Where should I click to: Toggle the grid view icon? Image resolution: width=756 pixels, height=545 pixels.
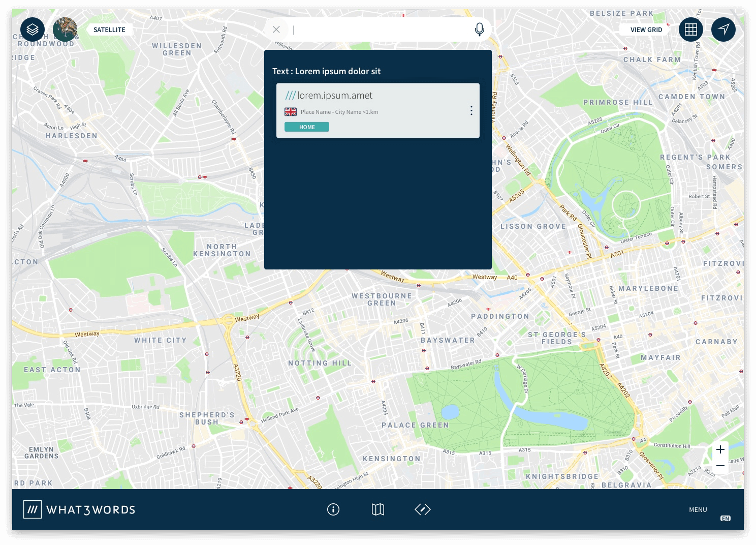[691, 29]
